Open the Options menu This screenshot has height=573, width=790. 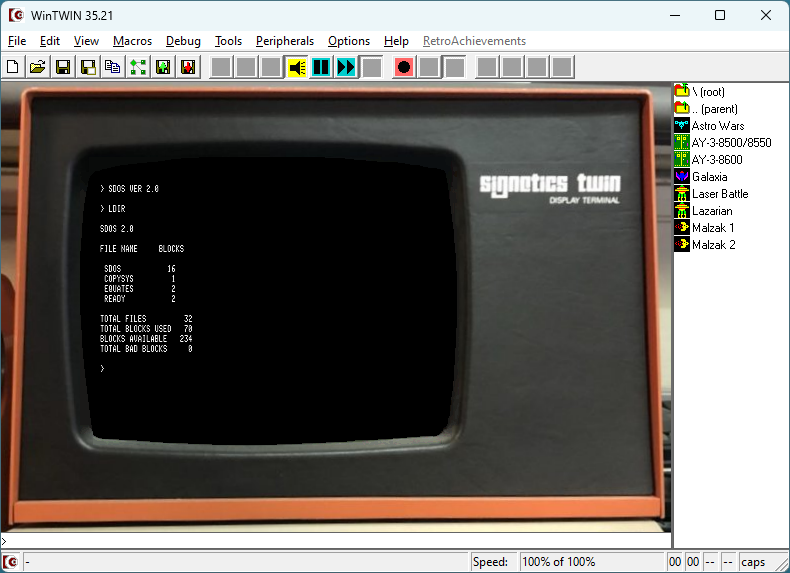point(349,41)
